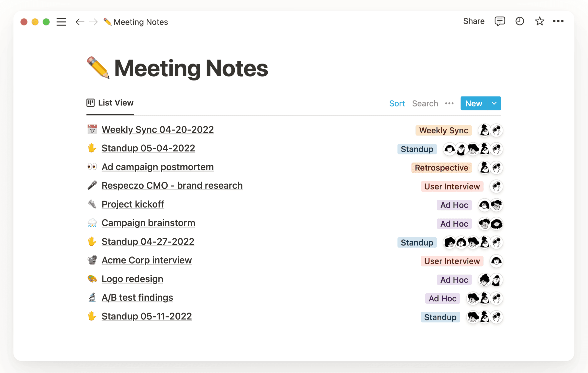Click Sort in the database toolbar
Screen dimensions: 588x373
click(397, 103)
